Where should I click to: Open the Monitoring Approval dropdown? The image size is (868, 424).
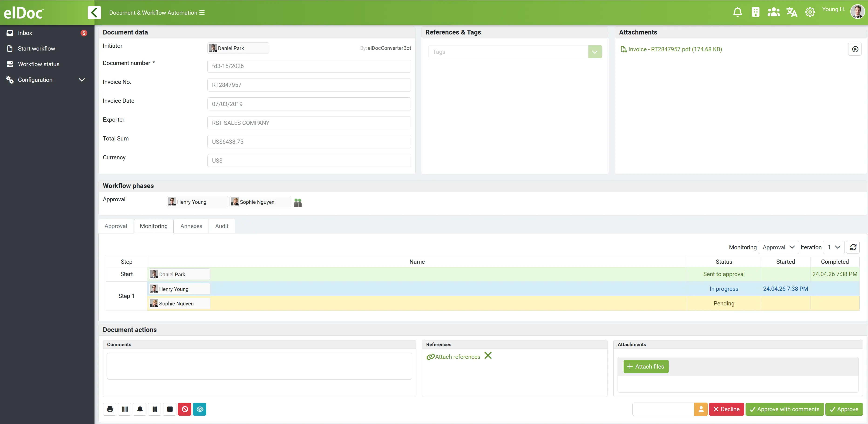pyautogui.click(x=778, y=247)
